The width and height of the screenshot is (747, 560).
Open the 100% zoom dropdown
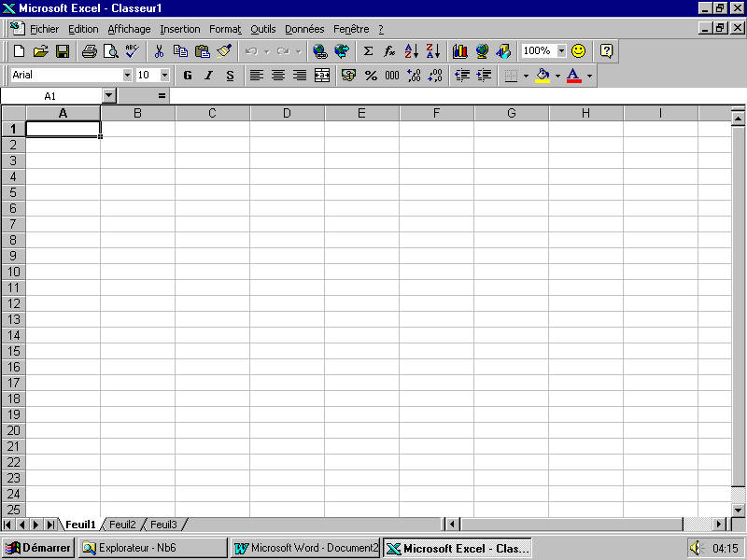tap(562, 50)
